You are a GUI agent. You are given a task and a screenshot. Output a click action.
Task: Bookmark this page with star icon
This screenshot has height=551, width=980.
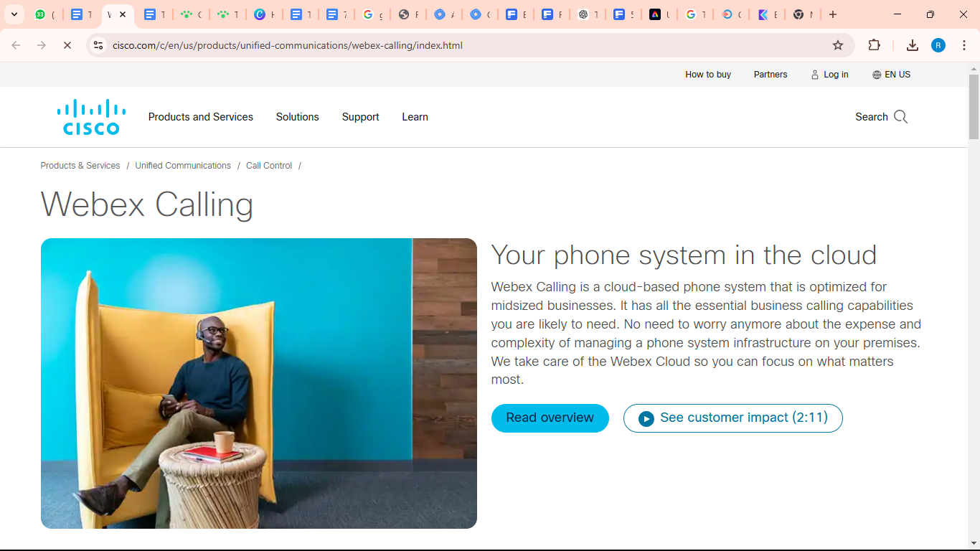837,45
